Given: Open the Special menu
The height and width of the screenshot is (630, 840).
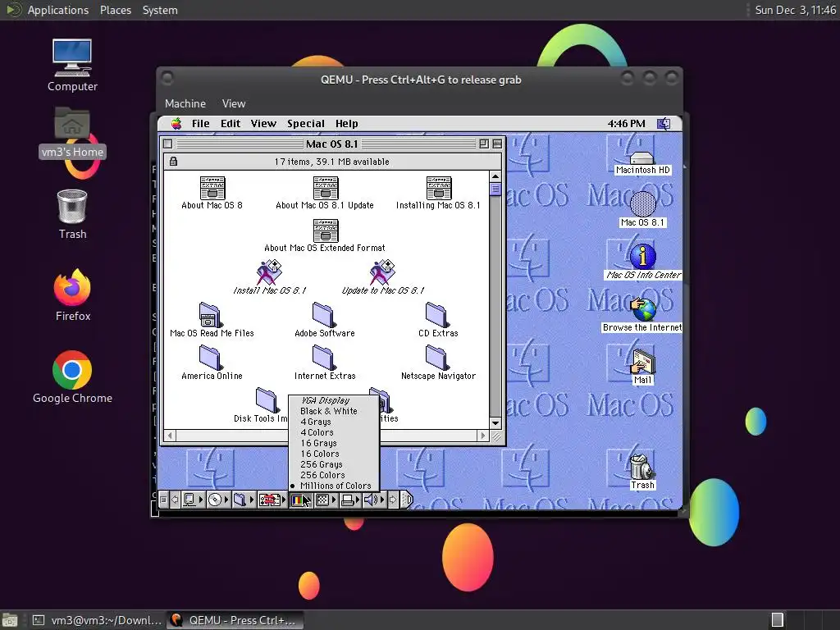Looking at the screenshot, I should (x=306, y=124).
